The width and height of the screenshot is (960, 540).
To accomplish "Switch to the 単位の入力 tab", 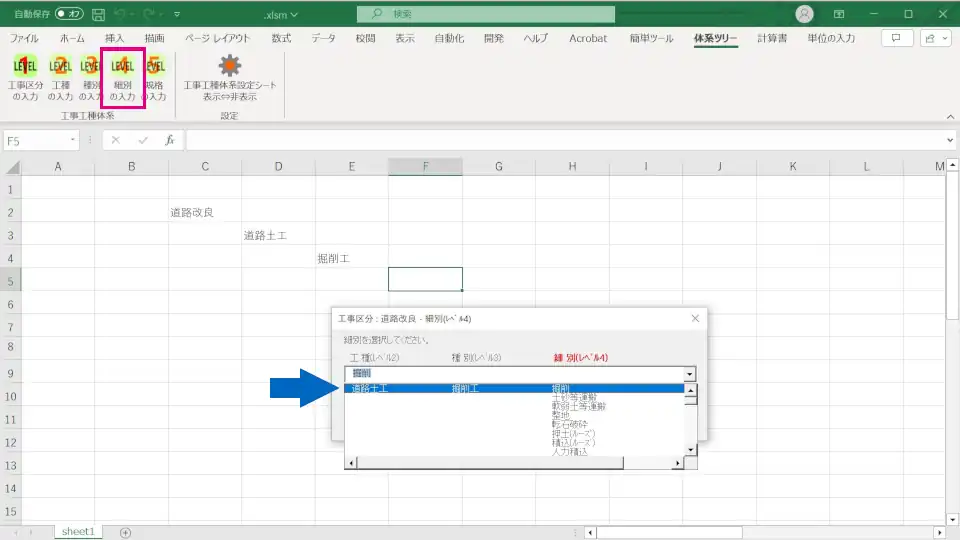I will tap(831, 38).
